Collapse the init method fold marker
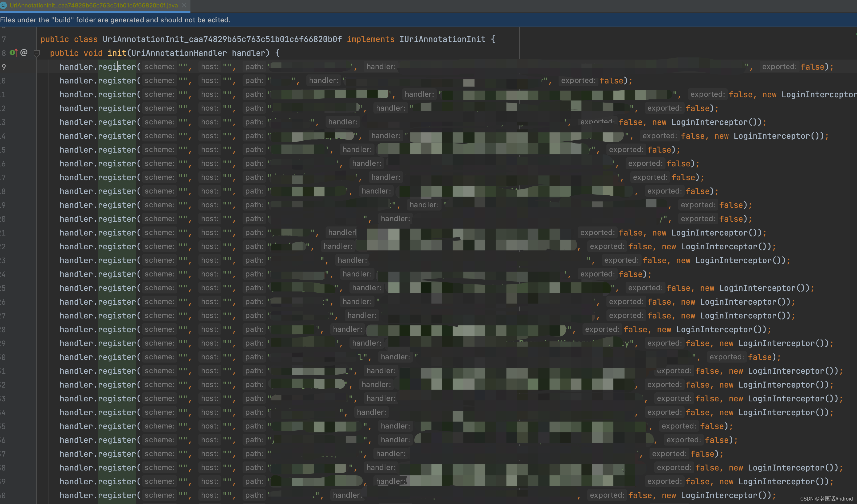Viewport: 857px width, 504px height. click(x=37, y=53)
